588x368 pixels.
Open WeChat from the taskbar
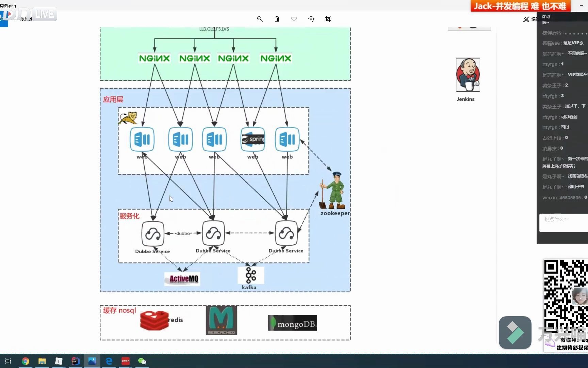142,361
